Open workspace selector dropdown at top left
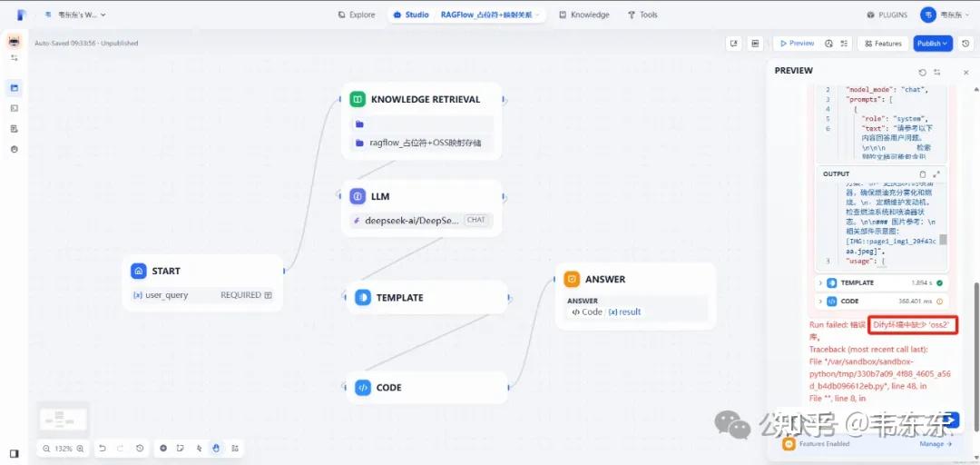Image resolution: width=980 pixels, height=465 pixels. [x=75, y=15]
